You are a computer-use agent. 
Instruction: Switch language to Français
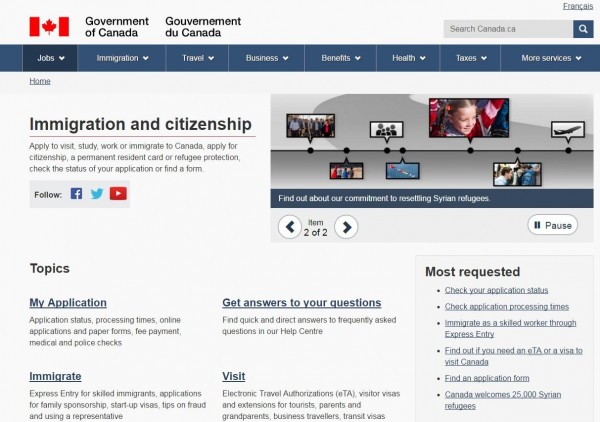[577, 6]
